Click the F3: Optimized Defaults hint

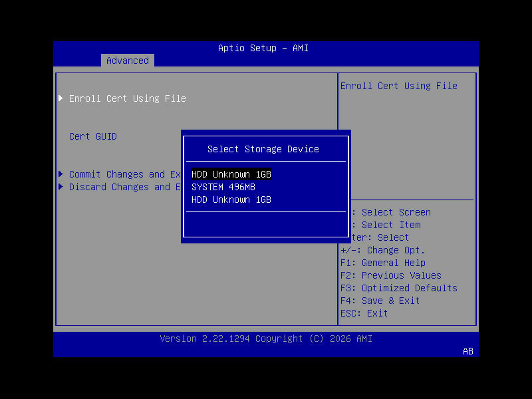click(x=399, y=288)
